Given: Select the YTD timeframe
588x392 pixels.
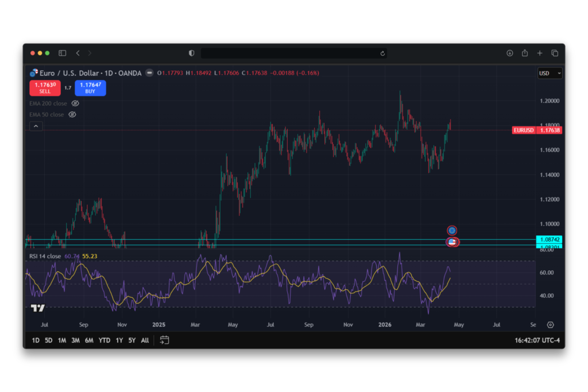Looking at the screenshot, I should point(104,340).
